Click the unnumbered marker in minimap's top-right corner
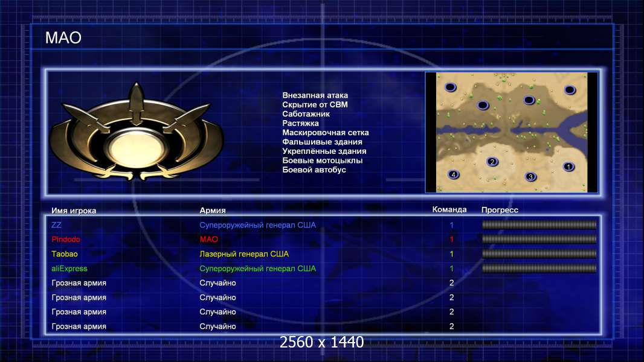The image size is (644, 362). pyautogui.click(x=570, y=89)
